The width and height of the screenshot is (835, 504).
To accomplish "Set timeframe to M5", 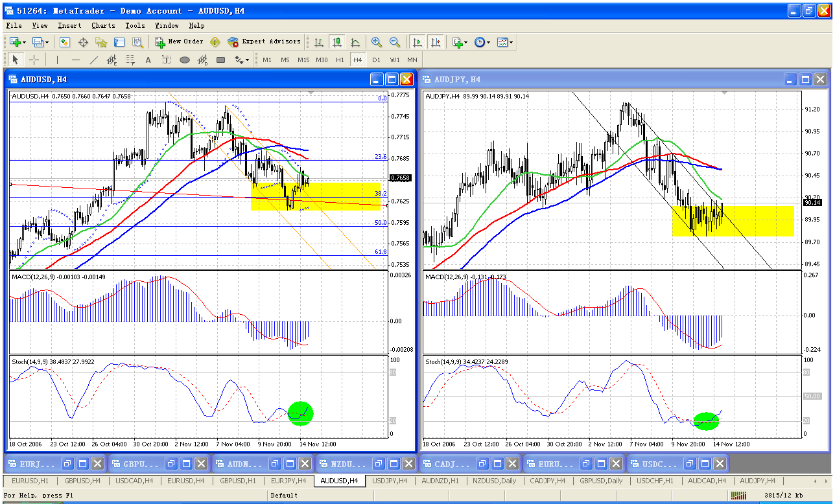I will pyautogui.click(x=285, y=60).
